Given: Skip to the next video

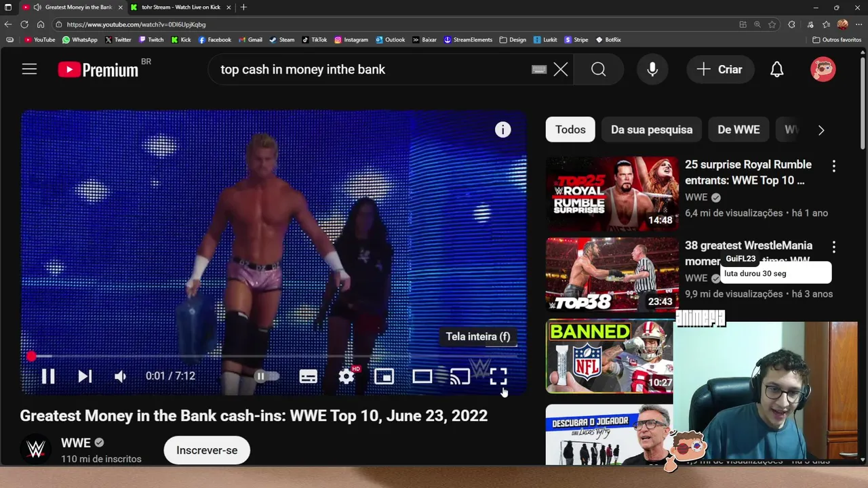Looking at the screenshot, I should coord(85,376).
